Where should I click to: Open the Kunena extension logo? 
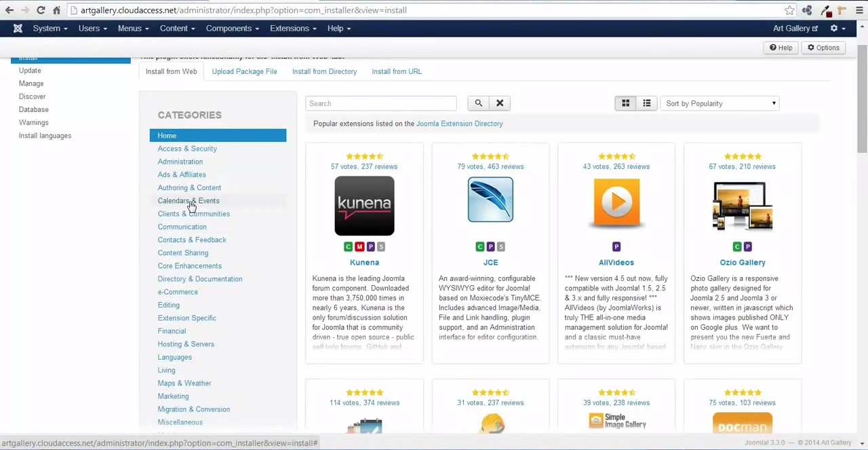364,206
